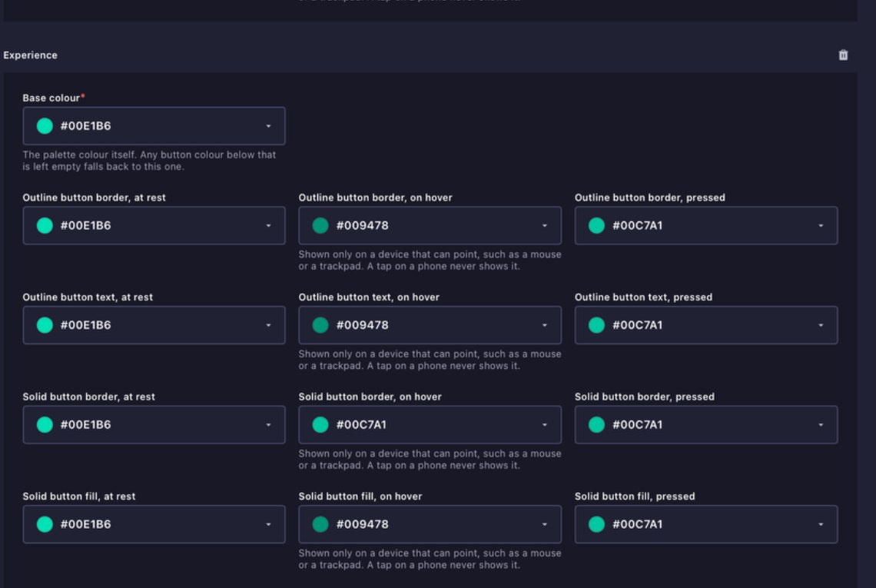Expand Solid button border, on hover dropdown
Image resolution: width=876 pixels, height=588 pixels.
545,425
